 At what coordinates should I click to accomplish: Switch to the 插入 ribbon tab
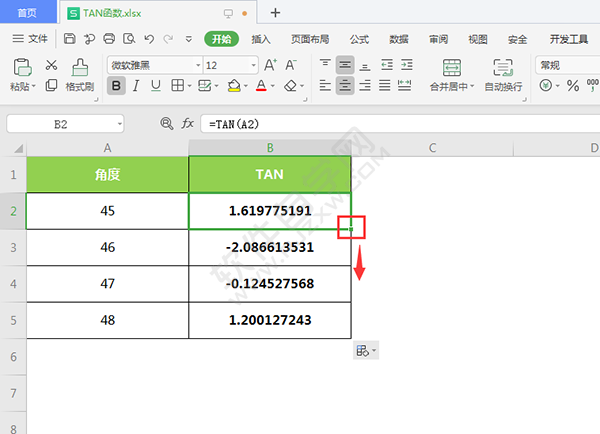pyautogui.click(x=261, y=39)
